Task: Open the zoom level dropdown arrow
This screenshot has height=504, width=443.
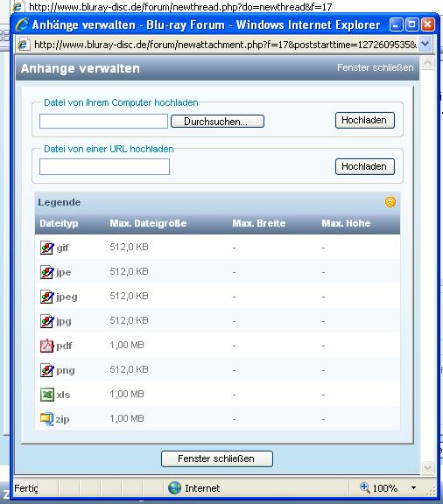Action: point(414,488)
